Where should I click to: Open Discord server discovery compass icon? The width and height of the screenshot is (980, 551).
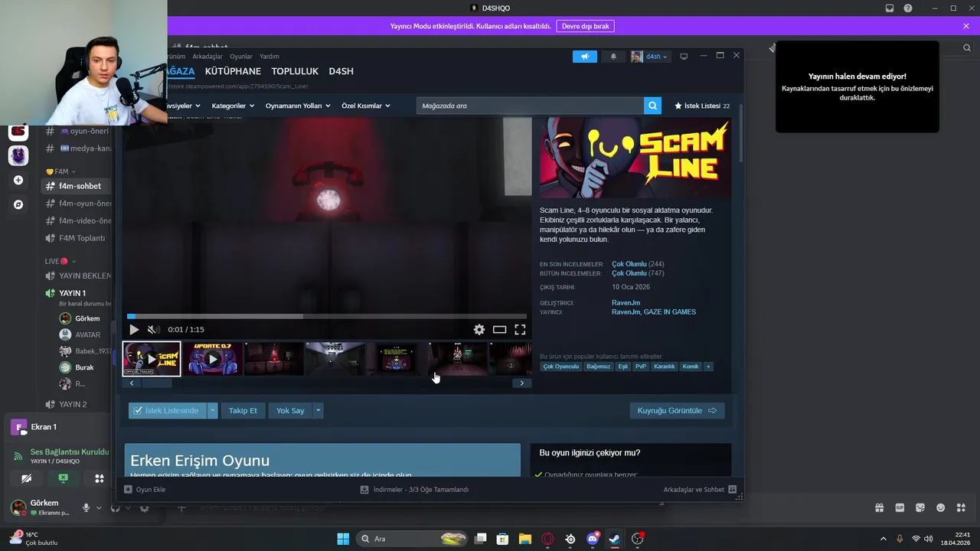coord(18,205)
